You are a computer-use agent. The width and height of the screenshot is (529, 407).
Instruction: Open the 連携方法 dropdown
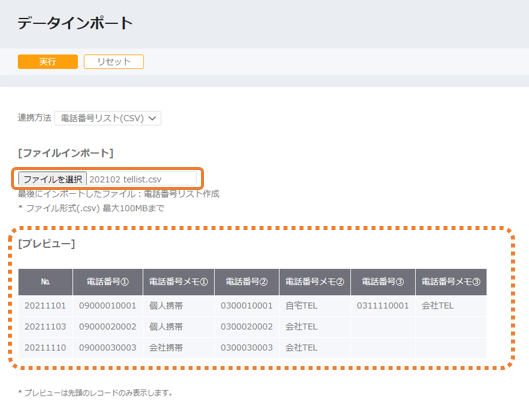point(108,118)
